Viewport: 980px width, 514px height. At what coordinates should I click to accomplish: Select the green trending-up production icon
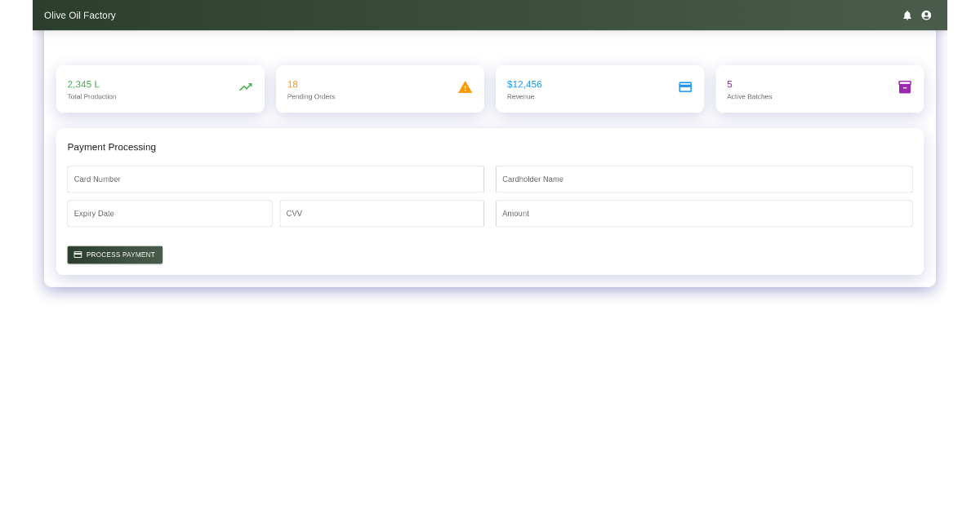click(245, 86)
